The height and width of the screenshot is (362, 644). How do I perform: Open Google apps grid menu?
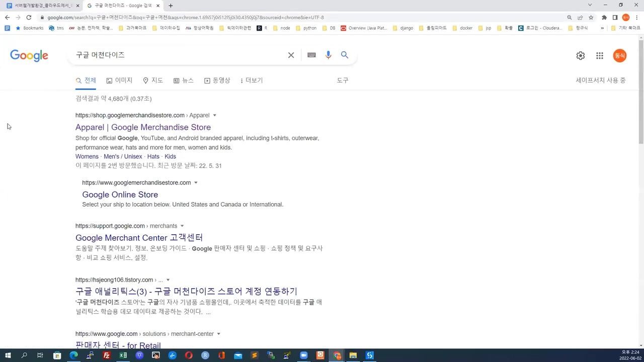599,55
